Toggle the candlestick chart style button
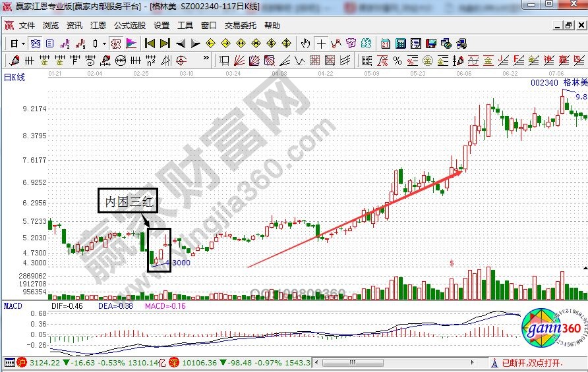 (x=96, y=43)
